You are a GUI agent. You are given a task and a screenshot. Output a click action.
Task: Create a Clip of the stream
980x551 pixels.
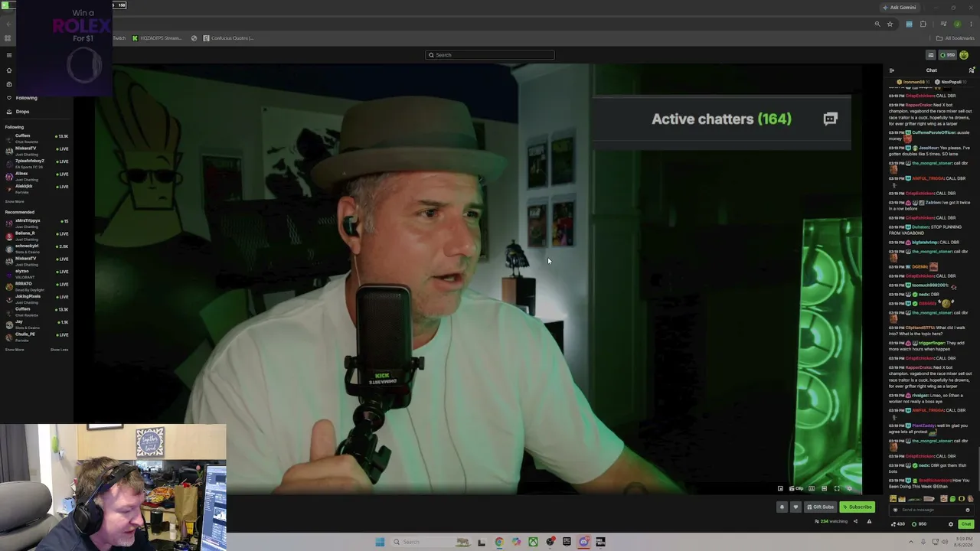(x=796, y=488)
